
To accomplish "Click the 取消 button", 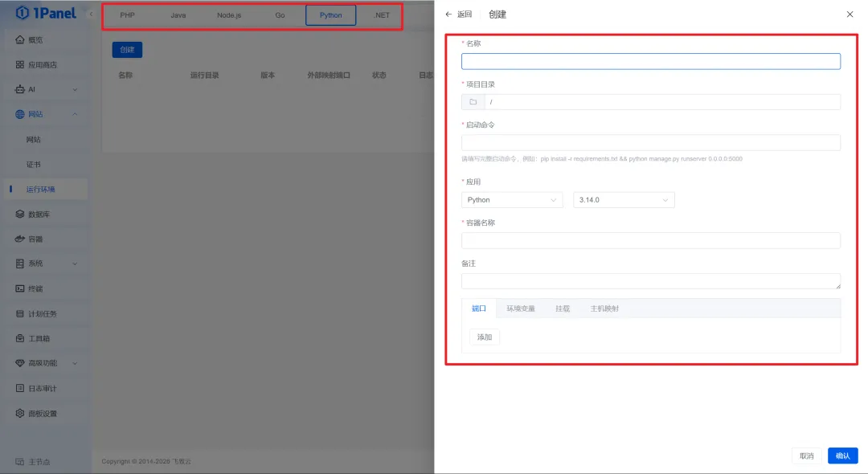I will [807, 456].
